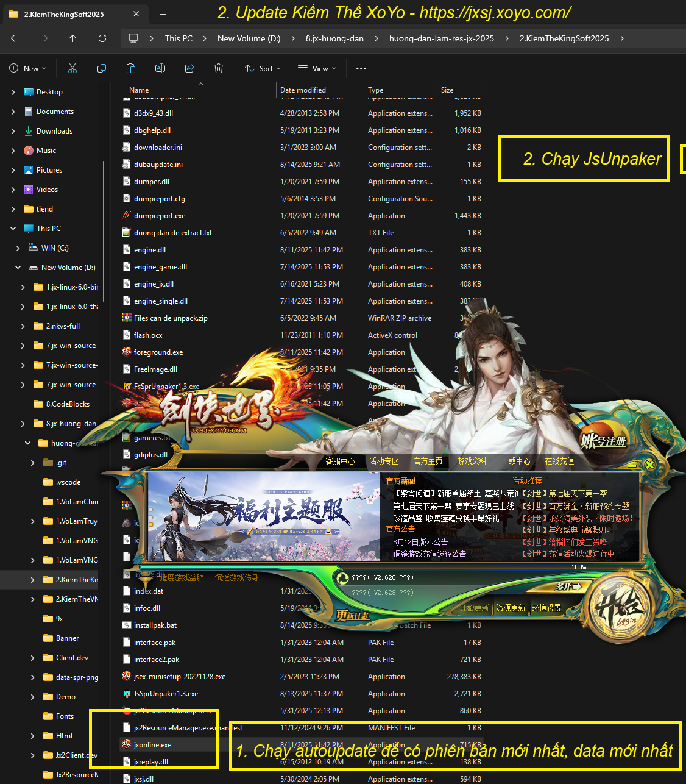Image resolution: width=686 pixels, height=784 pixels.
Task: Click the 8月12日版本公告 news link
Action: (x=420, y=542)
